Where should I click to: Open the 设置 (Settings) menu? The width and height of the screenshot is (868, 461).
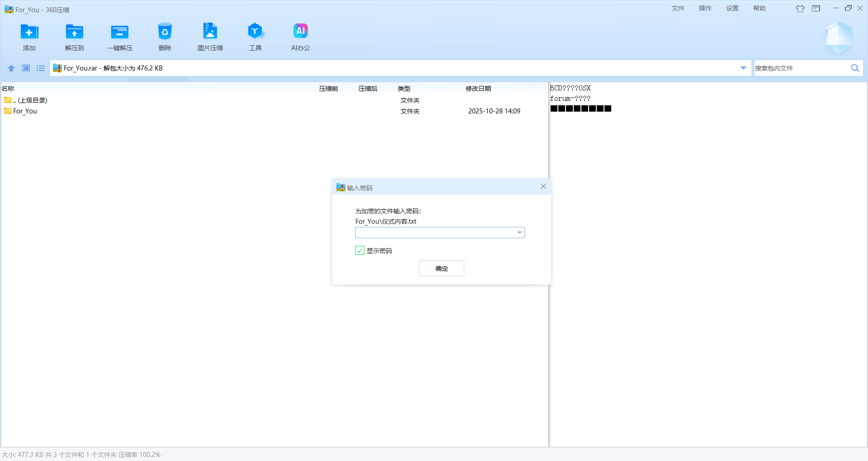tap(732, 8)
